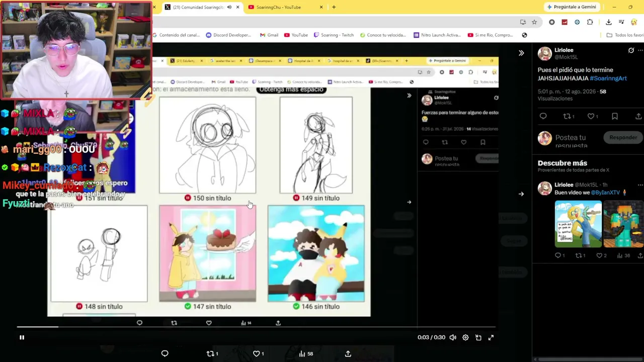Viewport: 644px width, 362px height.
Task: Open the 'Contenido del canal' bookmark
Action: pyautogui.click(x=176, y=35)
